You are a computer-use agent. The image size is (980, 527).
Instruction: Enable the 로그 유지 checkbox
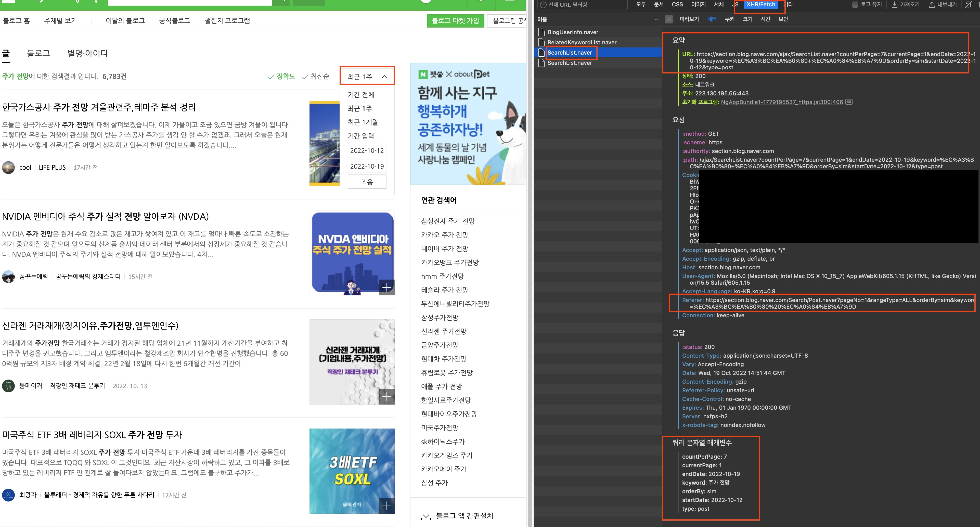855,5
